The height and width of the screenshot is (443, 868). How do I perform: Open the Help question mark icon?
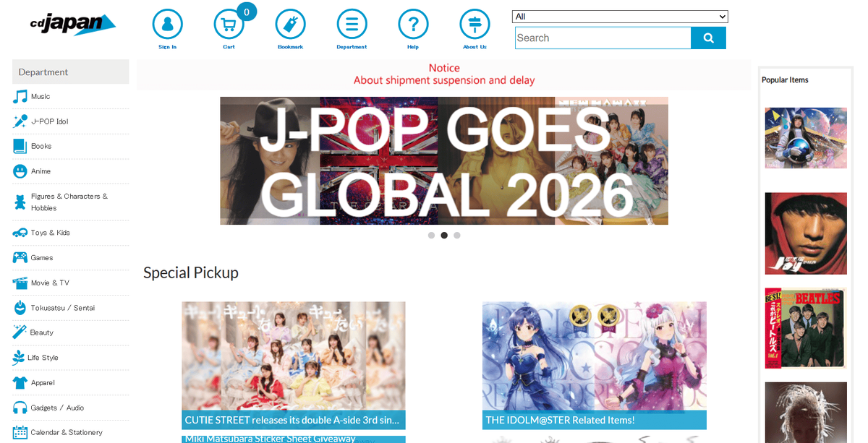pos(414,25)
